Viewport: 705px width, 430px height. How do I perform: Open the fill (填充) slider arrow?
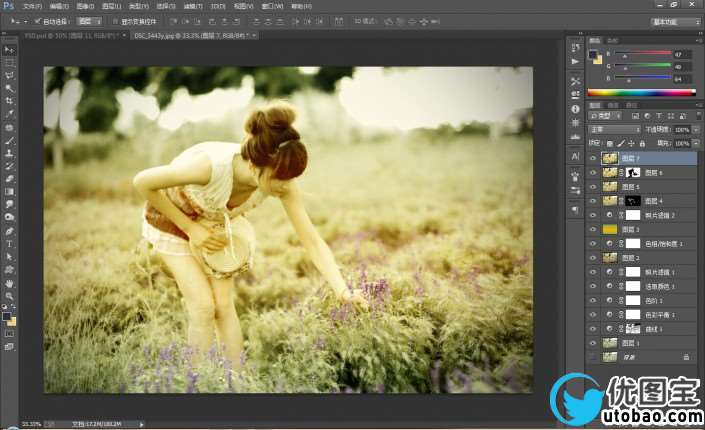pos(696,143)
